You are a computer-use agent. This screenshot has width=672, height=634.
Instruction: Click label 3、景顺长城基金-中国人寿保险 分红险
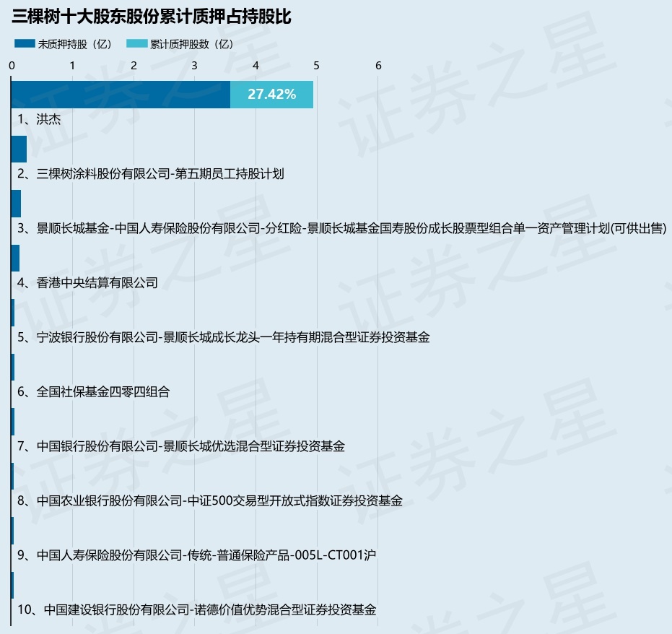[342, 228]
